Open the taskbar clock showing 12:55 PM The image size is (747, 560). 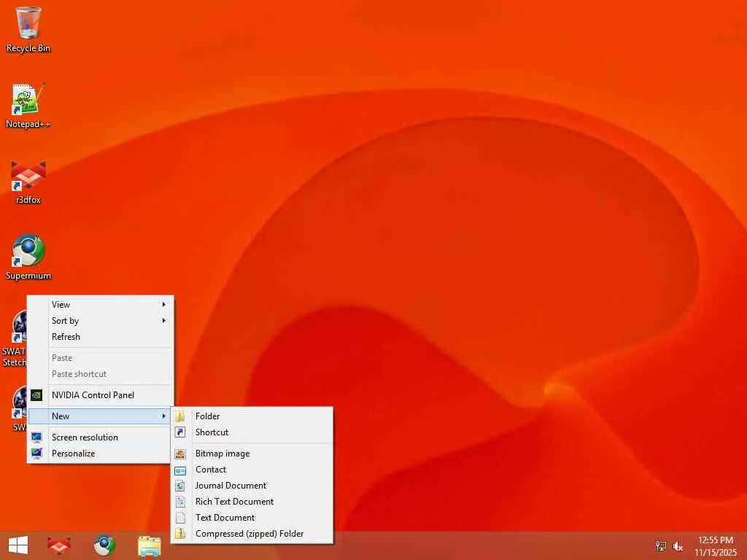click(715, 545)
